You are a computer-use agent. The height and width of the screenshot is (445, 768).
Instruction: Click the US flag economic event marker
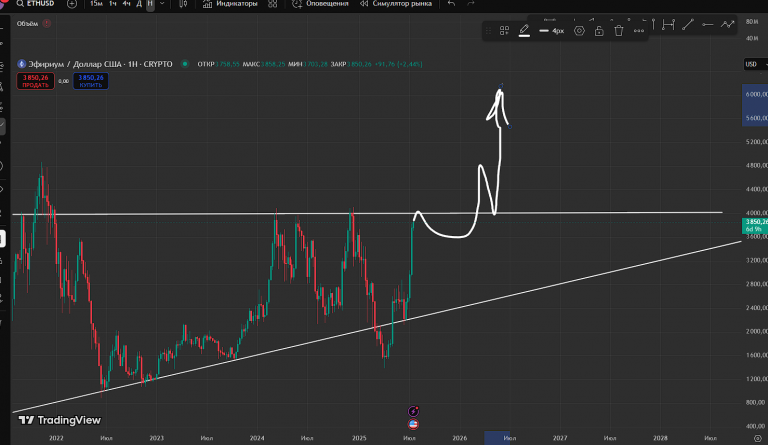tap(413, 424)
